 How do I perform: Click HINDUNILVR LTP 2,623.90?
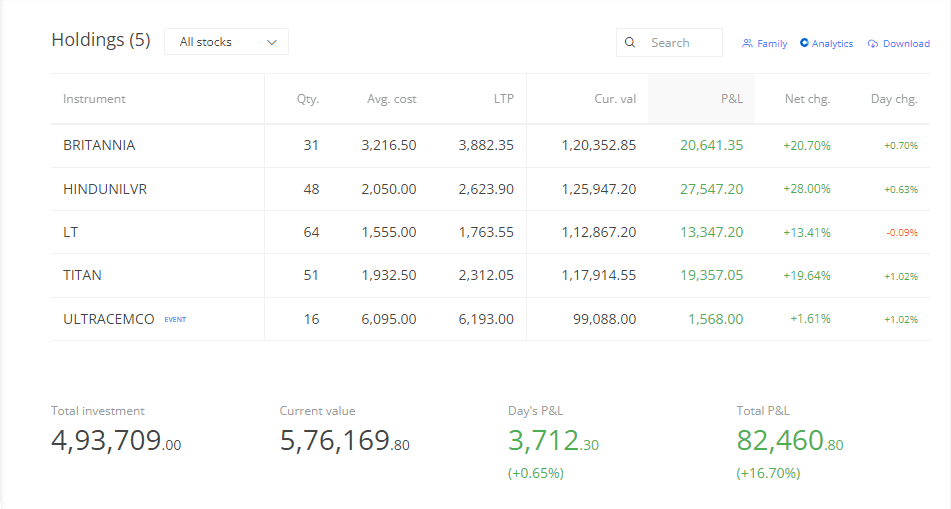[x=486, y=189]
